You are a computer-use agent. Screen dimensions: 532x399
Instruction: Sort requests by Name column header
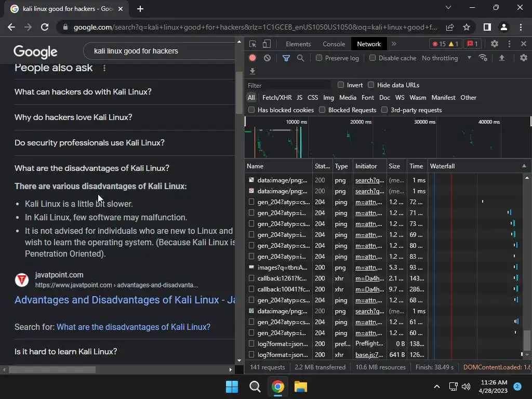278,166
